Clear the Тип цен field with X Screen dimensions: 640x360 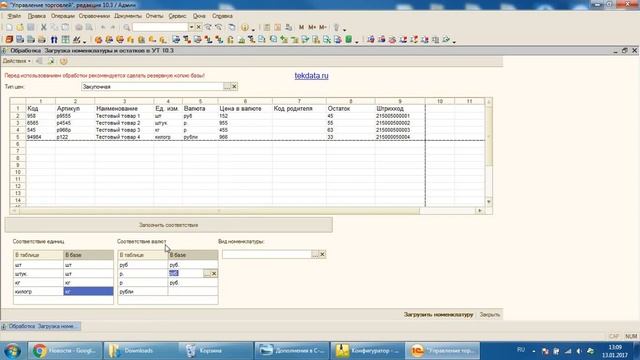click(x=234, y=87)
